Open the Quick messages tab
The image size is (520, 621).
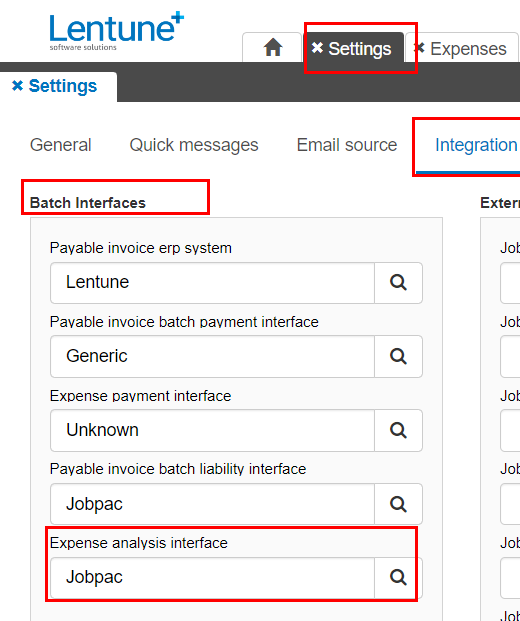pyautogui.click(x=194, y=145)
